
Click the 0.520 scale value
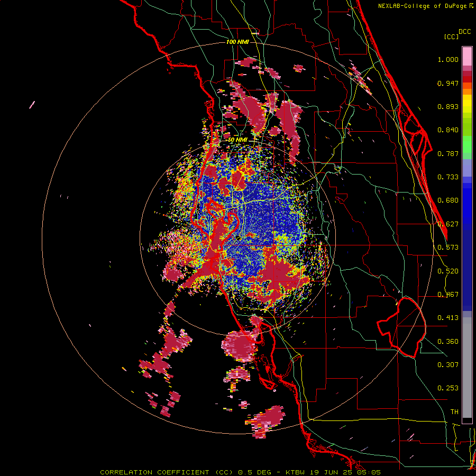tap(448, 271)
